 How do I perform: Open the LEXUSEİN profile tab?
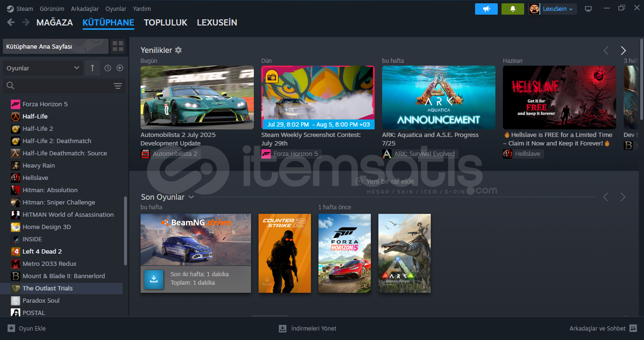217,22
